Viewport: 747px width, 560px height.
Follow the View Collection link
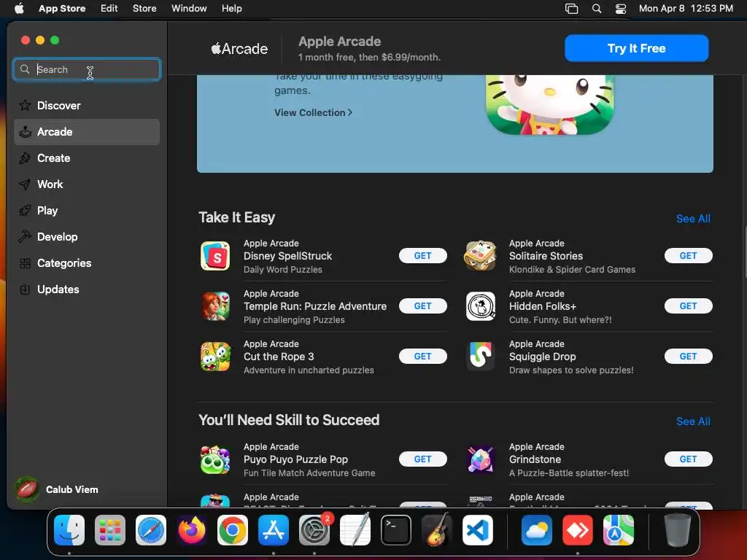click(313, 113)
